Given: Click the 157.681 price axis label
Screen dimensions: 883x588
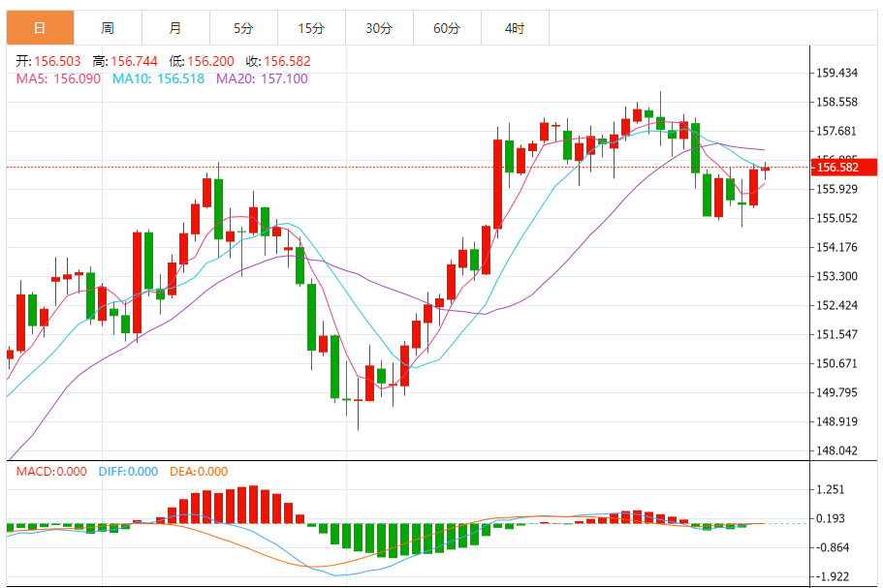Looking at the screenshot, I should pos(836,131).
